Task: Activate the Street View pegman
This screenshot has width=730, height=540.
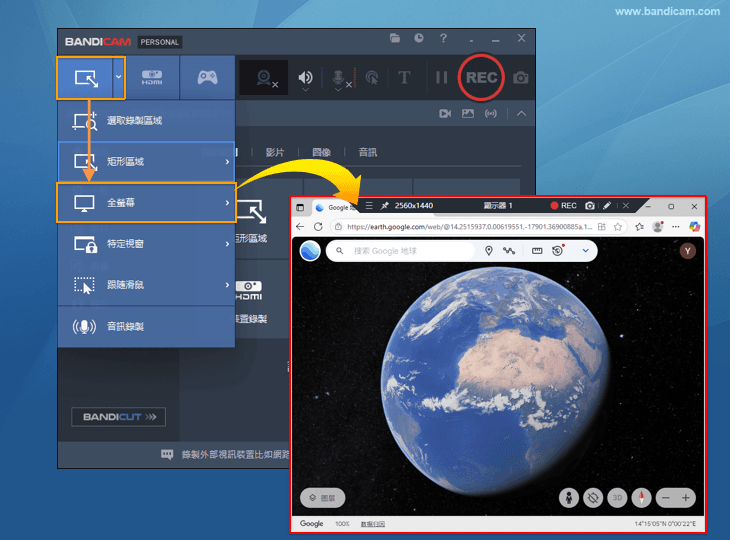Action: (x=568, y=498)
